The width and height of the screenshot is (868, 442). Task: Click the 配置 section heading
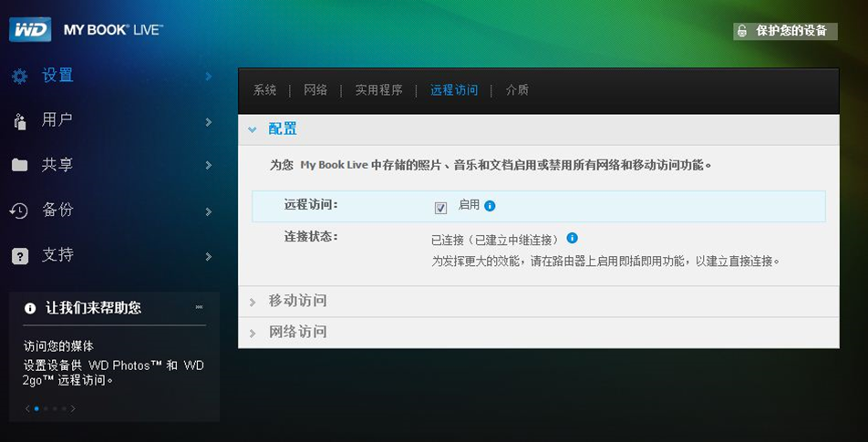[x=283, y=128]
